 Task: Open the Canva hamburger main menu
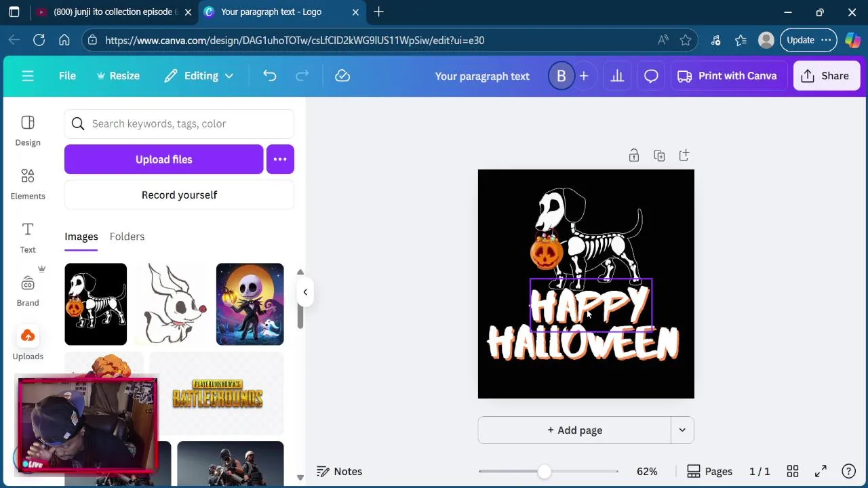click(x=28, y=76)
